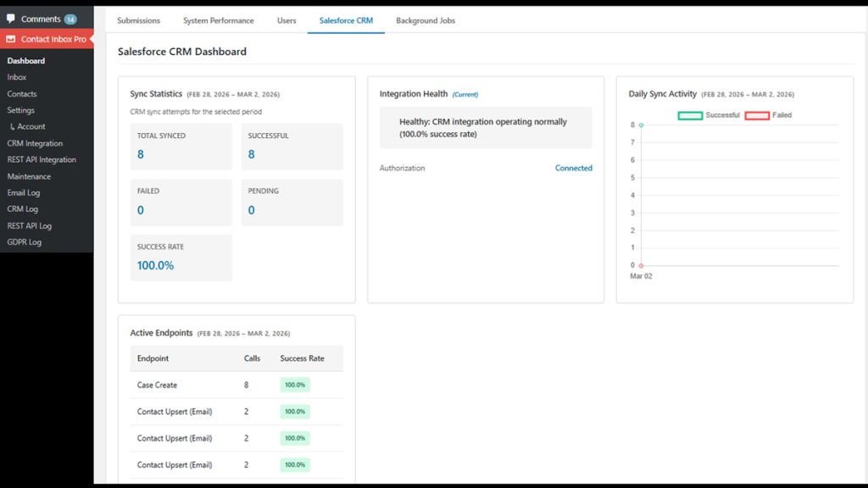The width and height of the screenshot is (868, 488).
Task: Click the Connected authorization link
Action: (574, 168)
